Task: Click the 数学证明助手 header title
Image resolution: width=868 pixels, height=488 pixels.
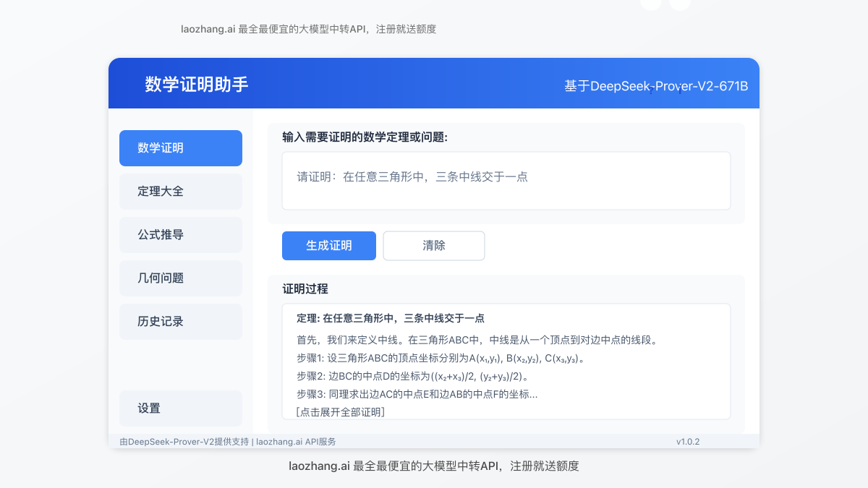Action: pos(197,84)
